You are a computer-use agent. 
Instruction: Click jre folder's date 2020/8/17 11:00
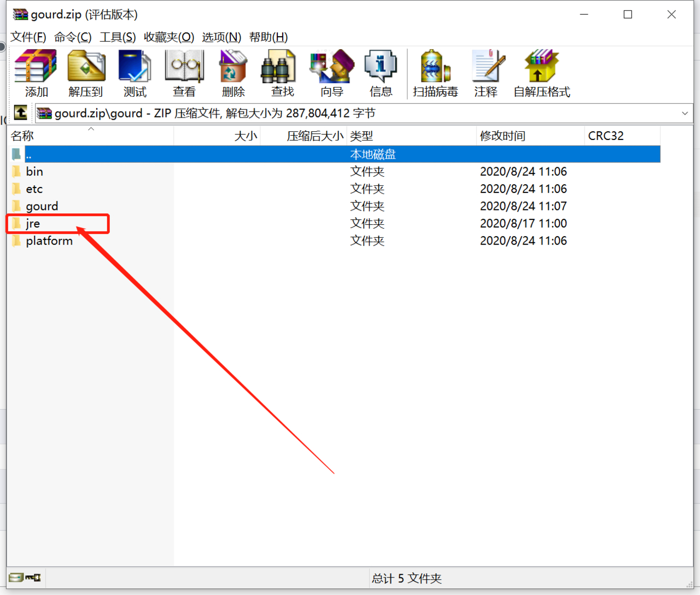(x=523, y=223)
